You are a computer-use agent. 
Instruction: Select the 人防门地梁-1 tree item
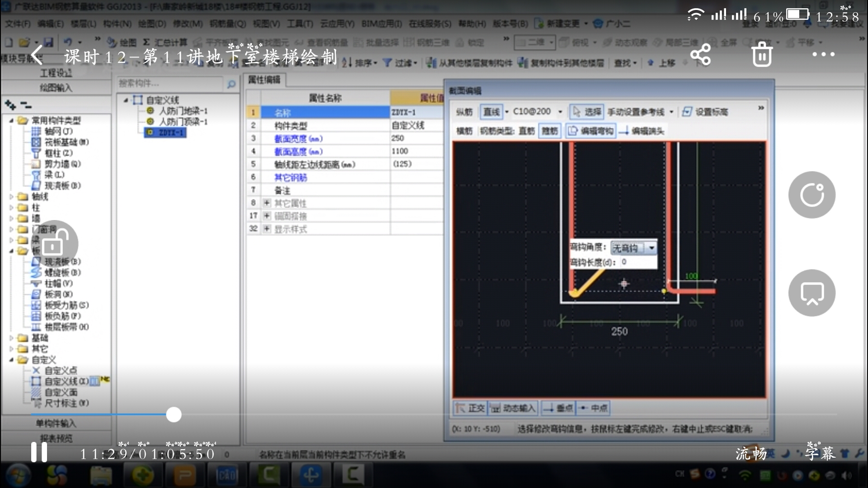click(183, 111)
